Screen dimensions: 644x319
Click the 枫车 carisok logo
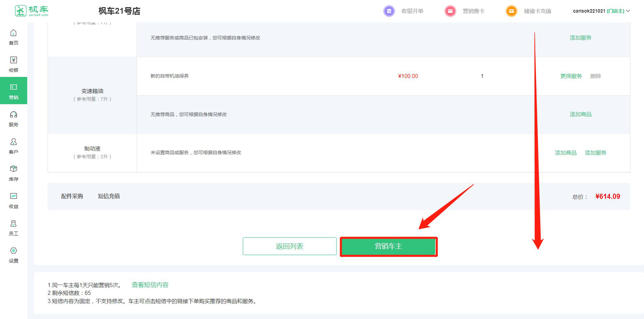pos(32,11)
